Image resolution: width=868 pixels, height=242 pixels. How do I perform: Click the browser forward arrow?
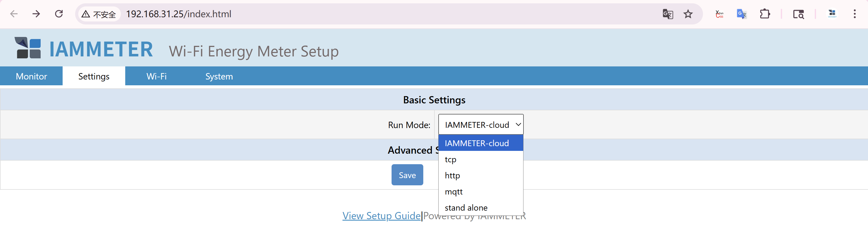(36, 14)
